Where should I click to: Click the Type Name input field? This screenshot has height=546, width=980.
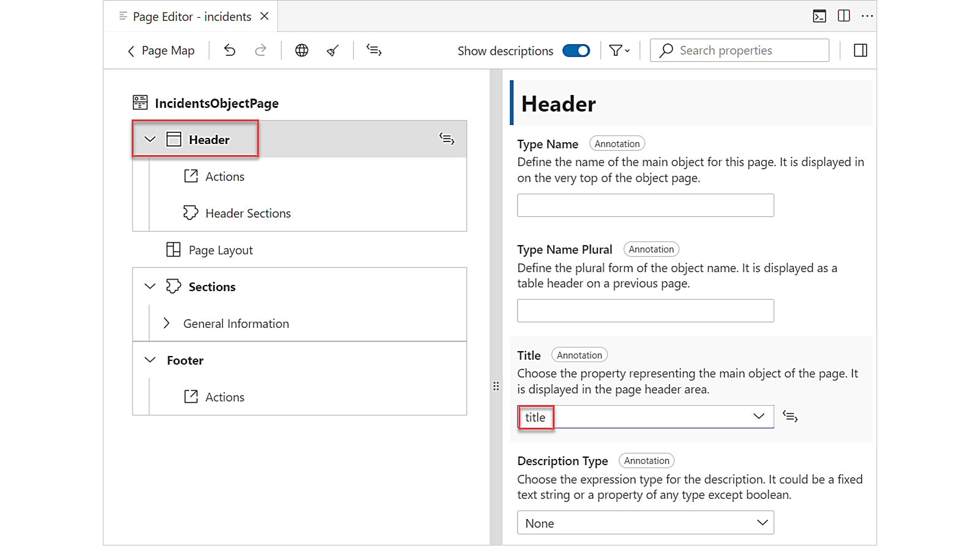tap(646, 205)
